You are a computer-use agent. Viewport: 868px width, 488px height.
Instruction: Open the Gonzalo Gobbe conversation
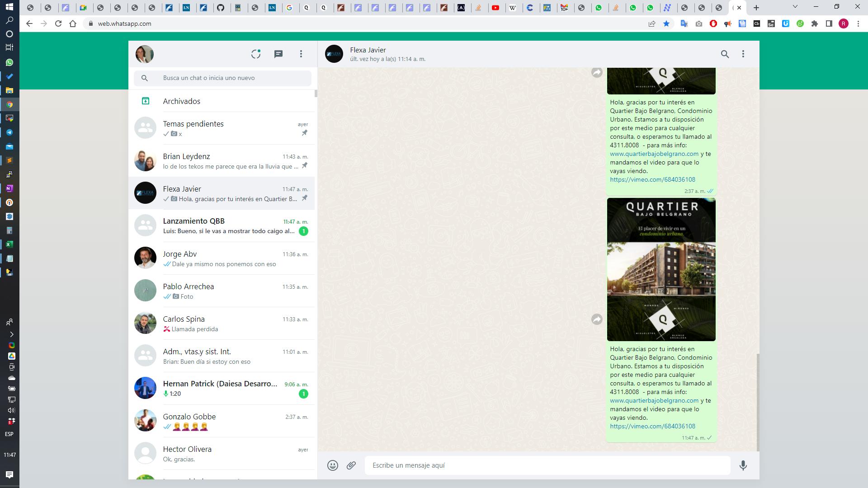pyautogui.click(x=222, y=421)
